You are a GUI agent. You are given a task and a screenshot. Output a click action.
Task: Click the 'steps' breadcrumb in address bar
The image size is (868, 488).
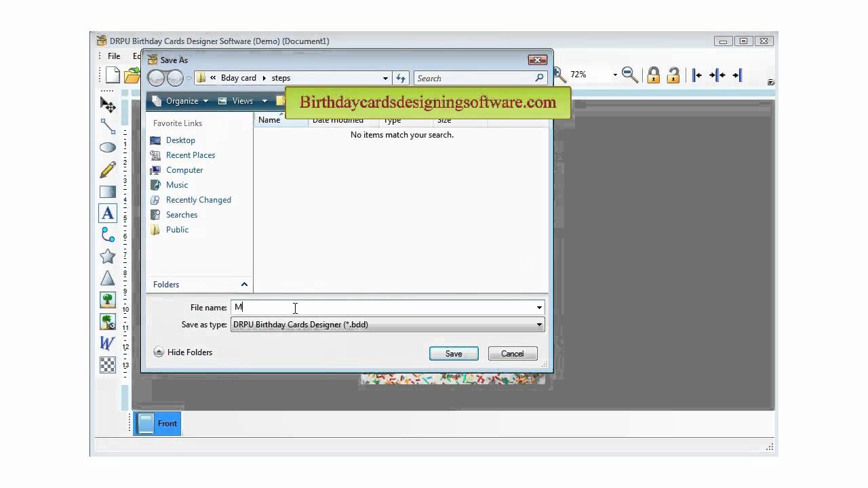point(281,78)
